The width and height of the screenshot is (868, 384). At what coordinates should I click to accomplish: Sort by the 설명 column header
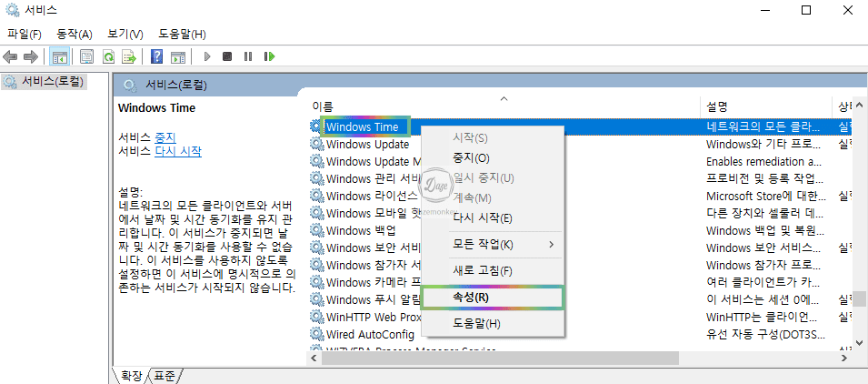coord(767,106)
